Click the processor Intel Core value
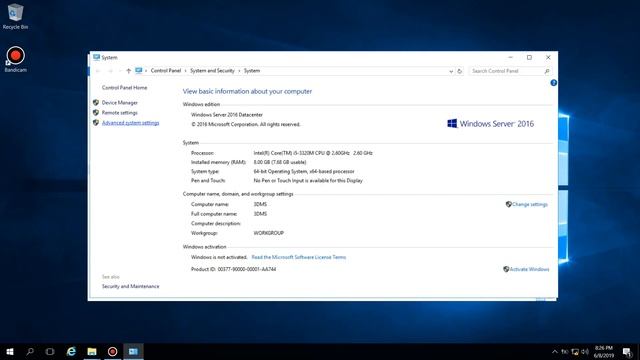640x360 pixels. tap(313, 153)
